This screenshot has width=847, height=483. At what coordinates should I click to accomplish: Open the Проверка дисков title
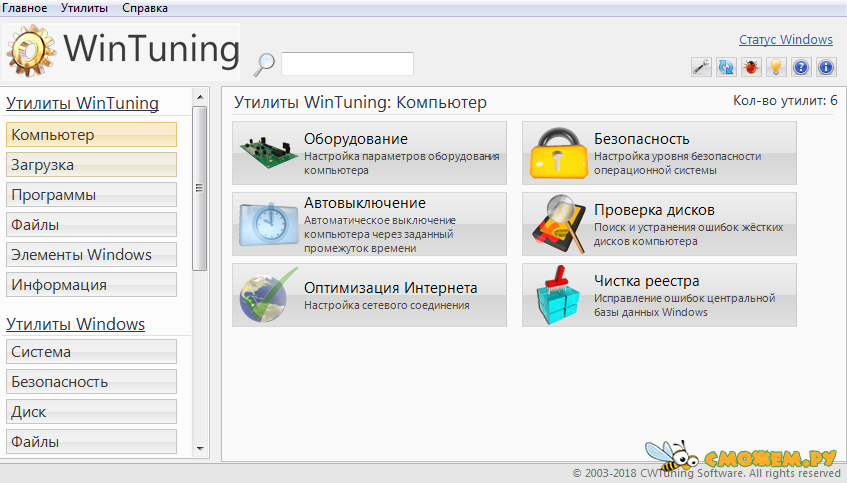click(x=654, y=210)
